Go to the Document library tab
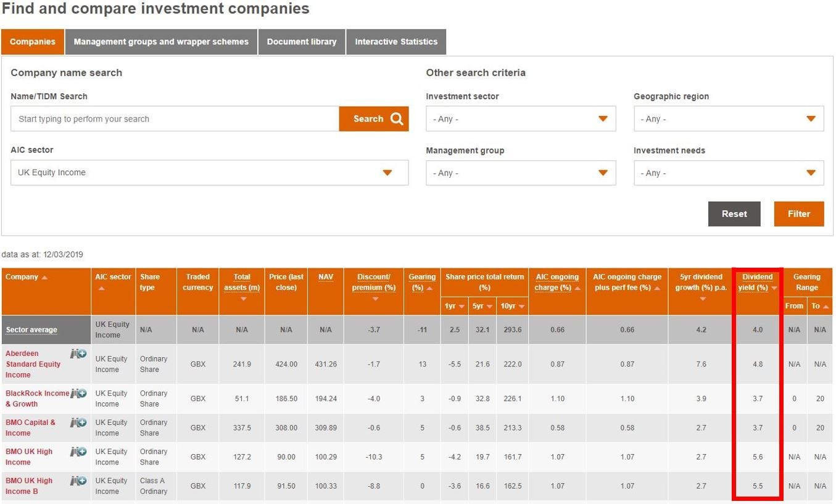Image resolution: width=836 pixels, height=504 pixels. (302, 42)
